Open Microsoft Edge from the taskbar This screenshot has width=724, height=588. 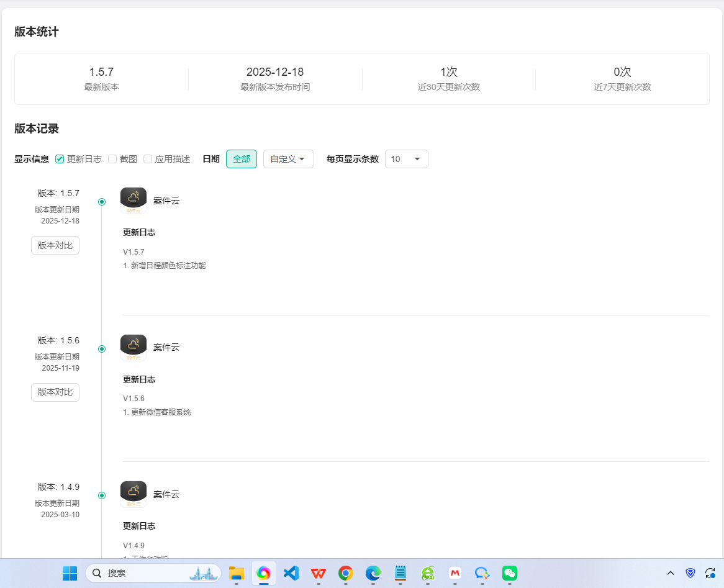373,573
